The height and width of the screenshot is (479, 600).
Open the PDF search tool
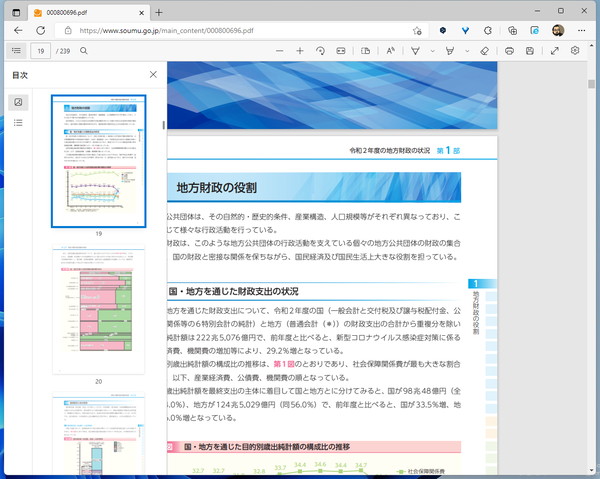click(83, 50)
